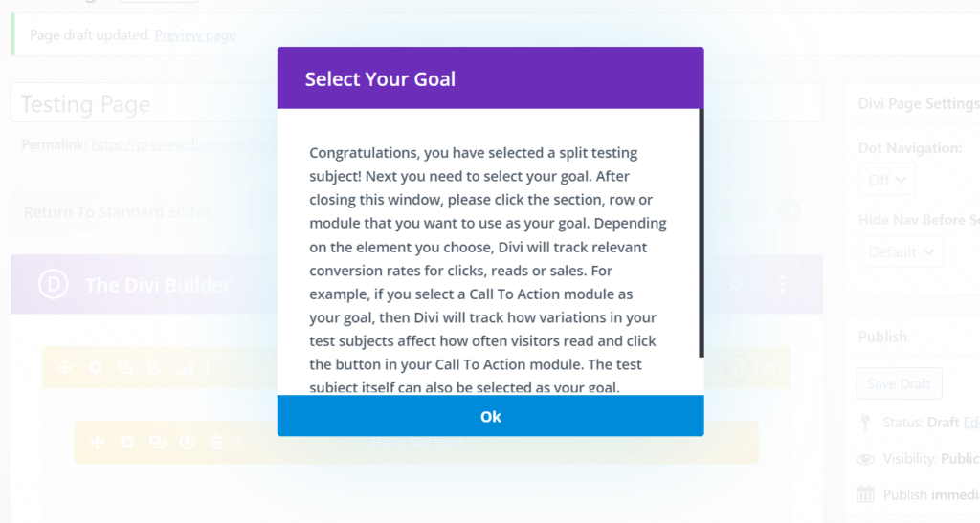Toggle section power disable icon
The width and height of the screenshot is (980, 523).
(154, 367)
